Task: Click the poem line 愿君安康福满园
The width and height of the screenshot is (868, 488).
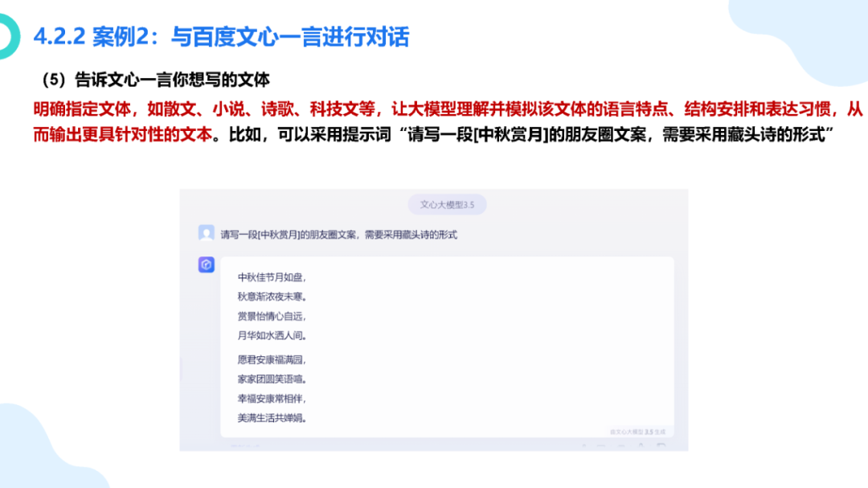Action: coord(272,359)
